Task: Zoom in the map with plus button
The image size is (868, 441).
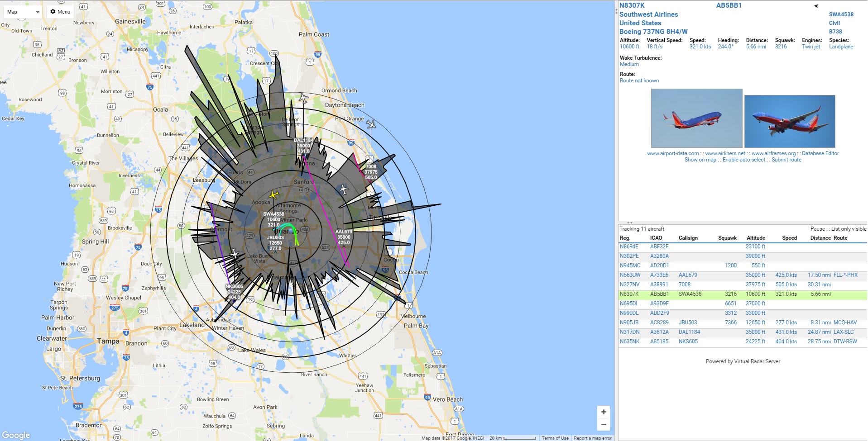Action: [x=604, y=412]
